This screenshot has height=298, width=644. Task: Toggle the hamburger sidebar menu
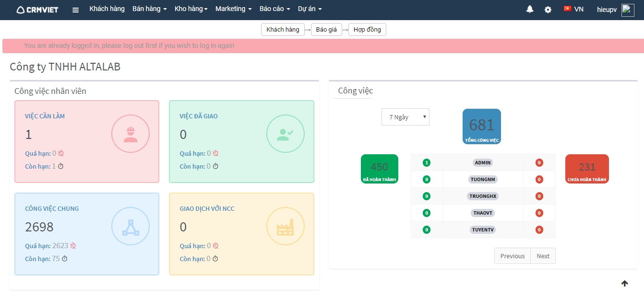pos(75,10)
